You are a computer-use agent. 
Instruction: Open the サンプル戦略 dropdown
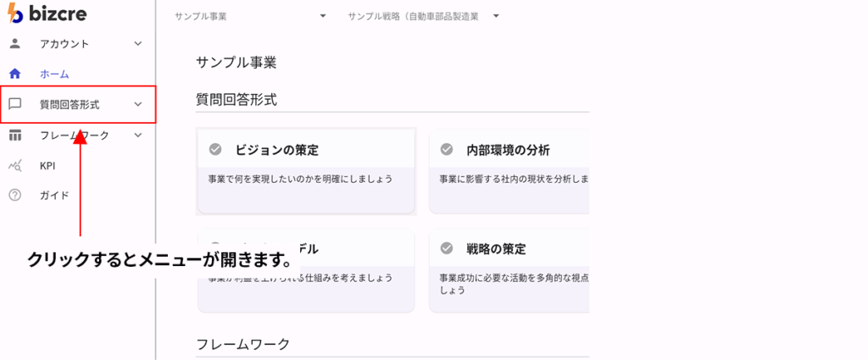click(x=424, y=17)
